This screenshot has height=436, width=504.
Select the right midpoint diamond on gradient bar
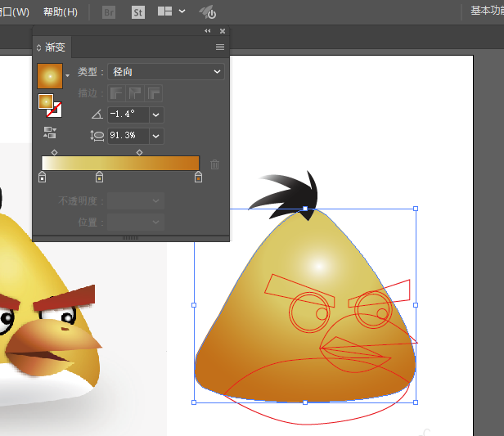pyautogui.click(x=139, y=152)
